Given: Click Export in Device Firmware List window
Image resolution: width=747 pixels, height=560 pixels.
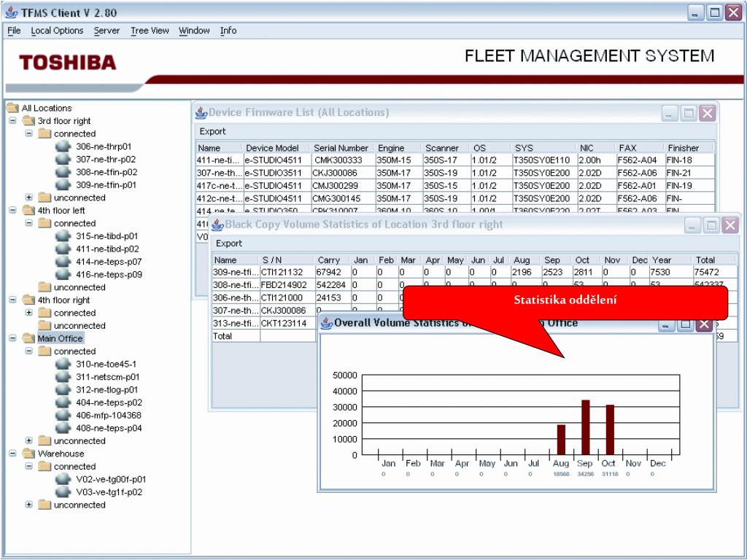Looking at the screenshot, I should pos(212,131).
